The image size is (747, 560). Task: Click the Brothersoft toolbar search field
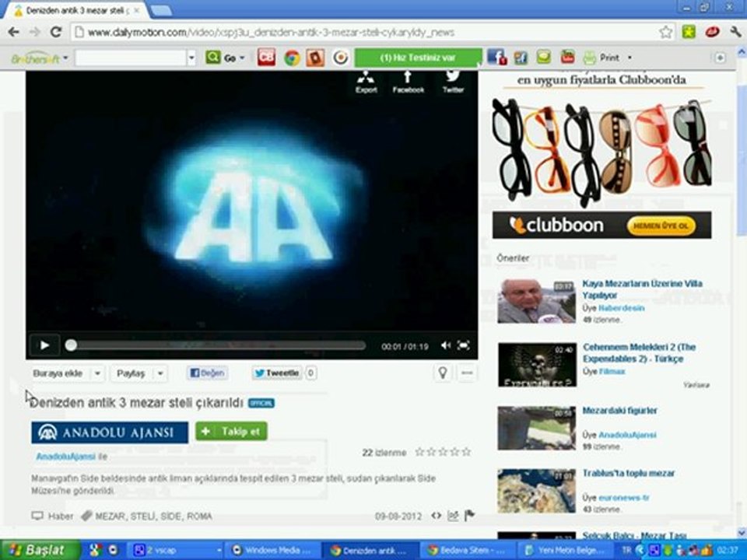[130, 58]
